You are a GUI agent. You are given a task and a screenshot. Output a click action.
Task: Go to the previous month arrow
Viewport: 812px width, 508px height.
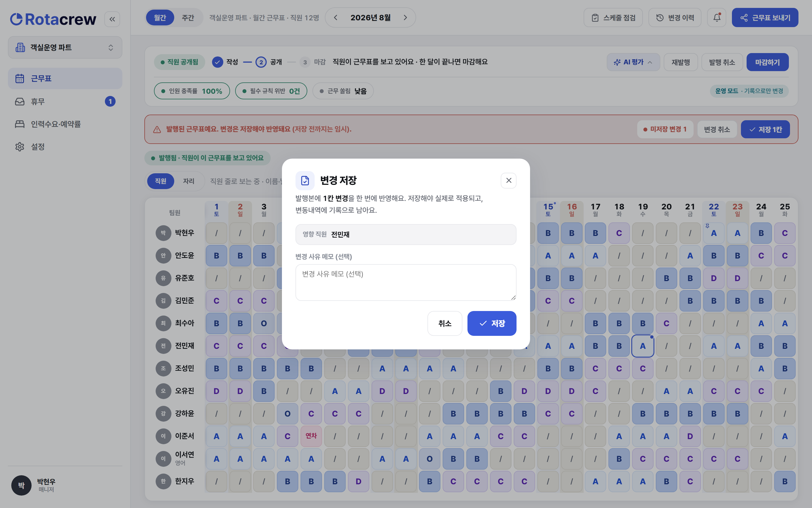click(336, 17)
